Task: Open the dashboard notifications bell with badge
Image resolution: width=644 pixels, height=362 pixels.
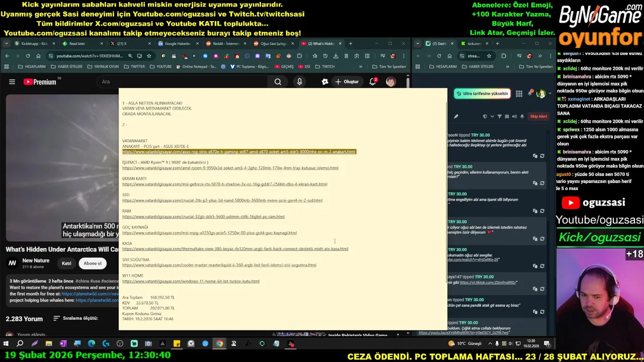Action: point(530,94)
